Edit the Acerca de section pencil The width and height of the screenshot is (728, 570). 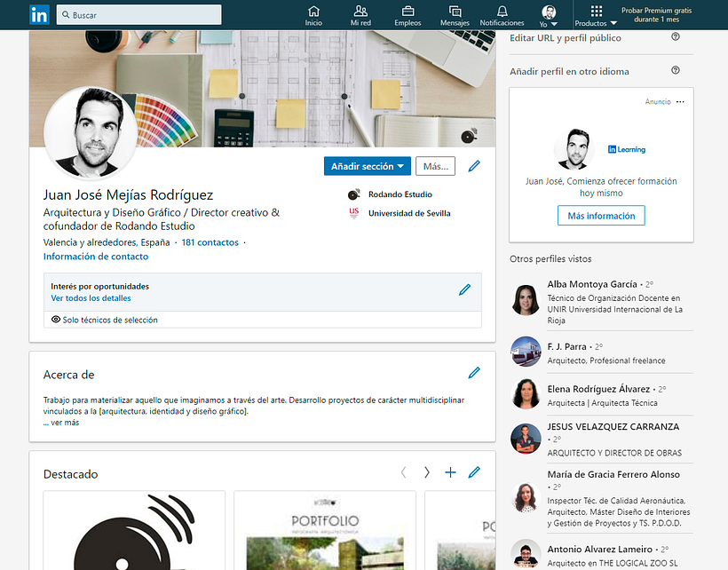tap(474, 373)
